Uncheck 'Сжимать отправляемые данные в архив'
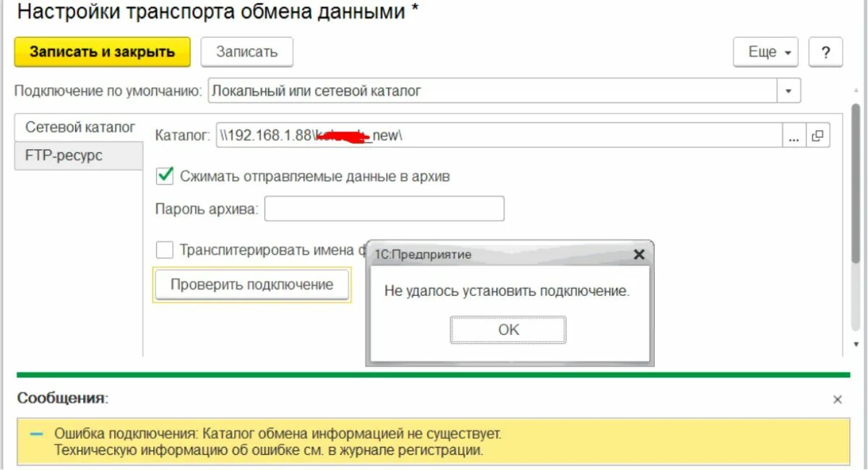868x470 pixels. coord(166,175)
